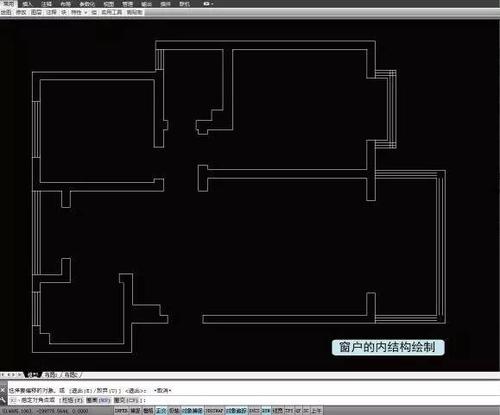Expand the 修改 (Modify) panel title
The image size is (500, 415).
tap(21, 12)
